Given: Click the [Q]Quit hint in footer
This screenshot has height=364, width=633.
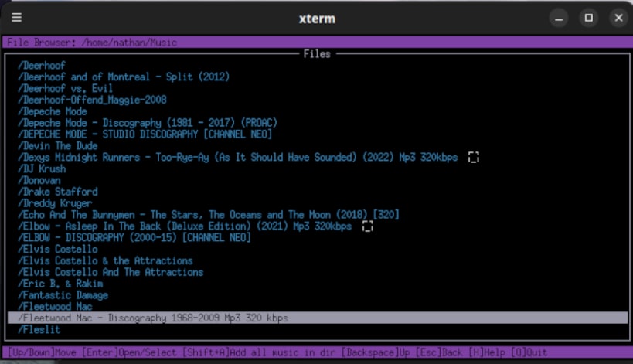Looking at the screenshot, I should point(529,352).
